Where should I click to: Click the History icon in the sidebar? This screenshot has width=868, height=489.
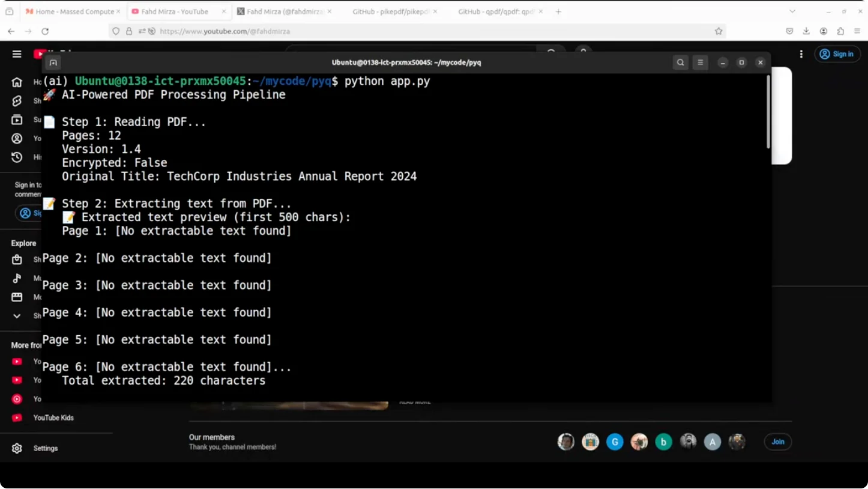tap(17, 157)
